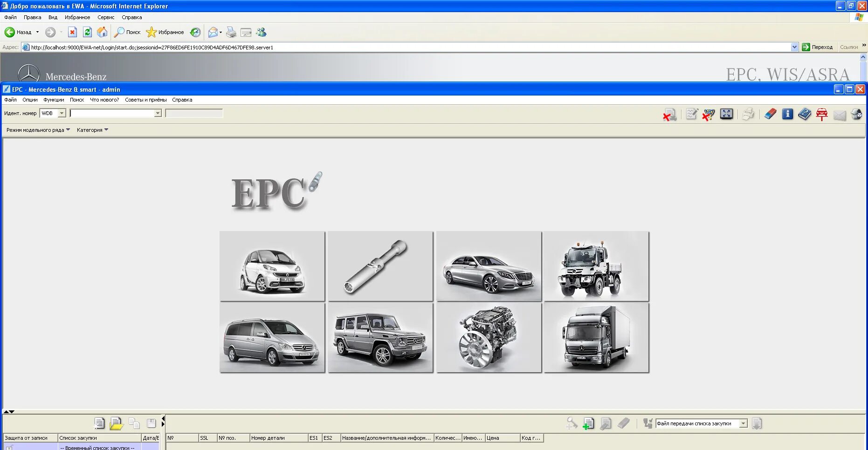
Task: Click the Избранное favorites button
Action: [165, 32]
